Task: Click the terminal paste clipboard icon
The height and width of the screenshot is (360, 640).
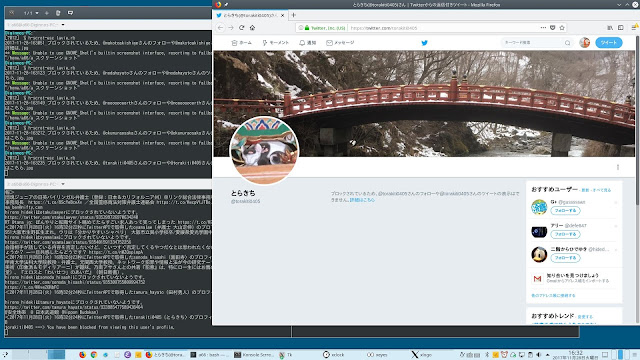Action: (58, 13)
